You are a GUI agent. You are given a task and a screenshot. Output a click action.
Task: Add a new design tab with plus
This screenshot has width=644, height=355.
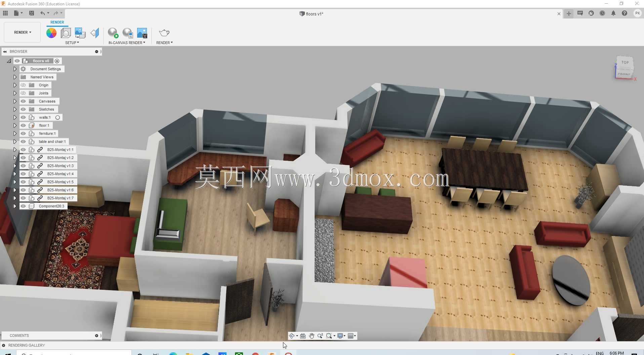(569, 14)
